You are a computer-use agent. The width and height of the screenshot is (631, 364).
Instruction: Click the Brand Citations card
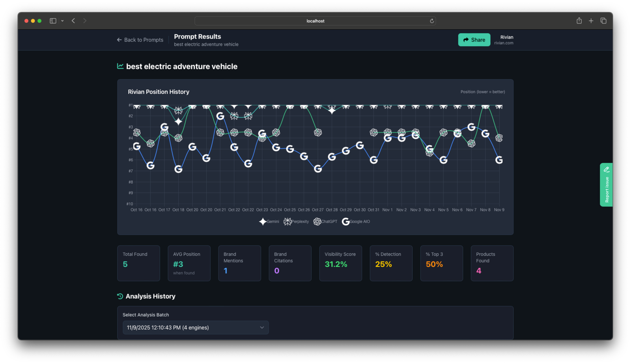click(x=290, y=263)
